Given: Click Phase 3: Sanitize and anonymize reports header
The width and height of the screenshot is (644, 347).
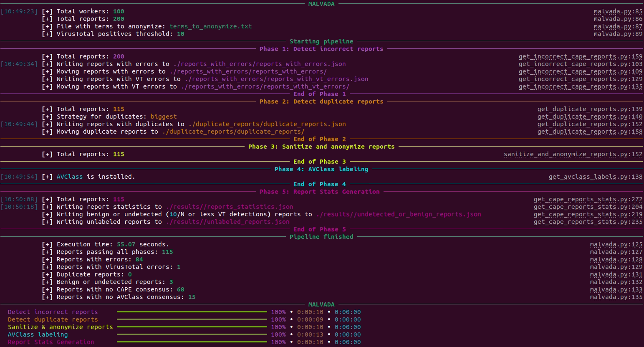Looking at the screenshot, I should pyautogui.click(x=321, y=147).
